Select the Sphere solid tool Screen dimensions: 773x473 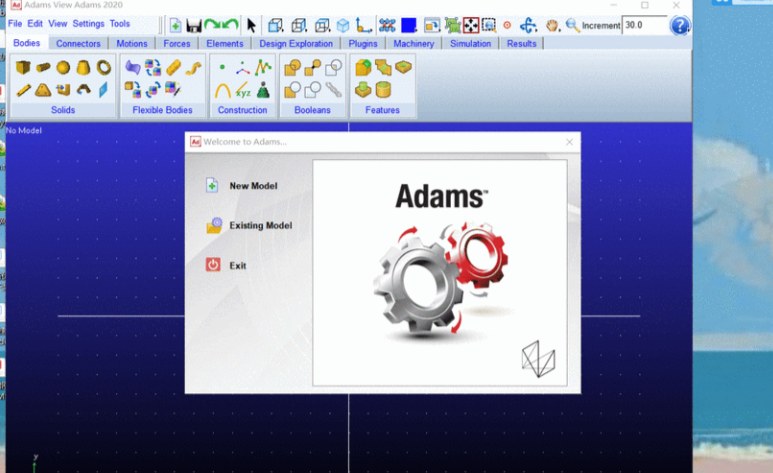[63, 68]
